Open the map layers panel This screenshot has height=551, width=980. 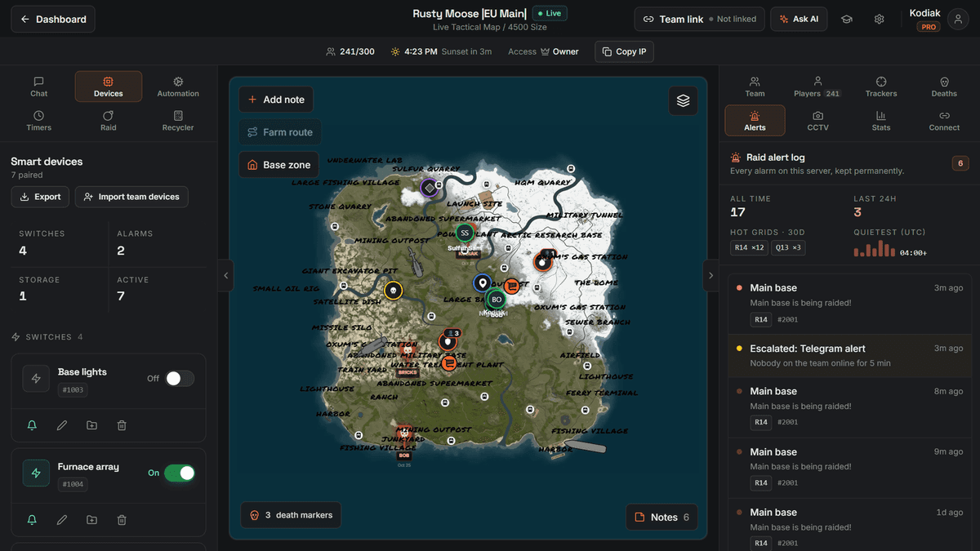point(683,100)
